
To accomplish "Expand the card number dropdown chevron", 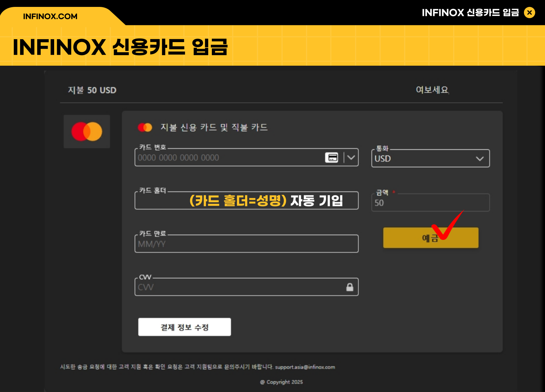I will point(351,158).
